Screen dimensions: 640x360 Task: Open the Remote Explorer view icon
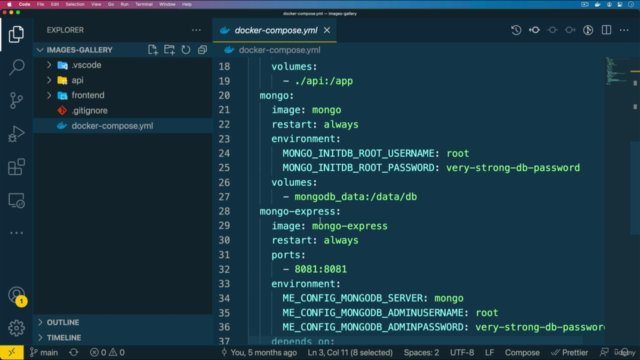click(16, 200)
